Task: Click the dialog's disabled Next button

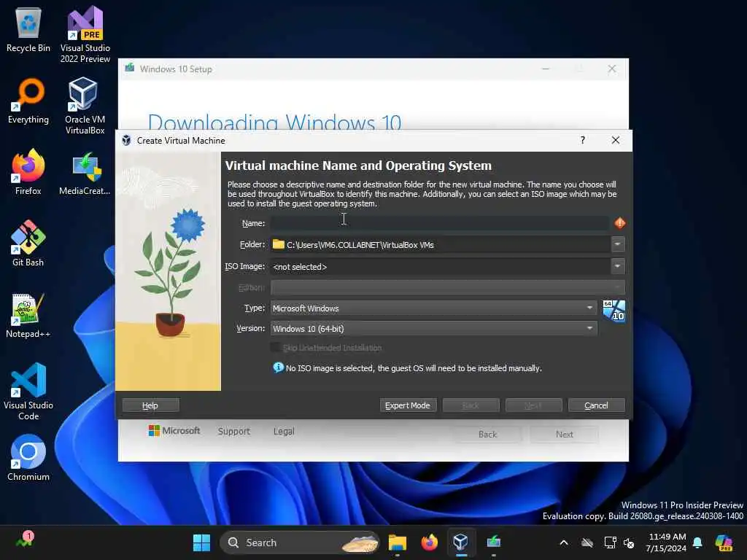Action: pos(533,405)
